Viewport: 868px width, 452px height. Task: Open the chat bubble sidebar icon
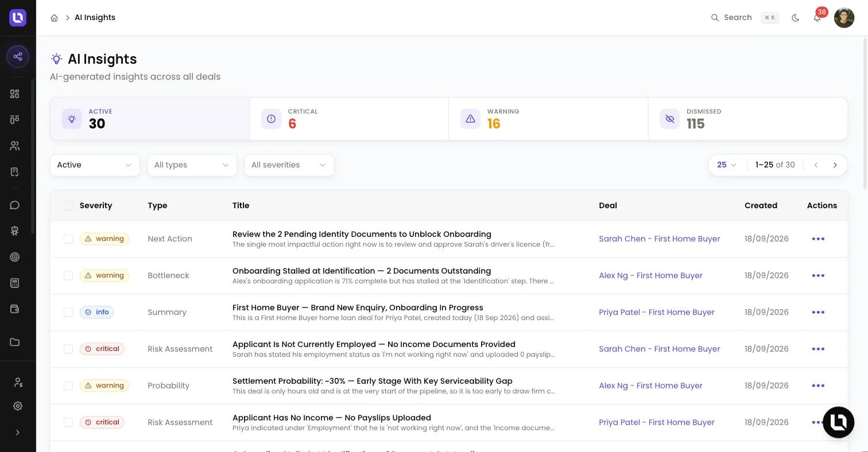click(x=15, y=205)
